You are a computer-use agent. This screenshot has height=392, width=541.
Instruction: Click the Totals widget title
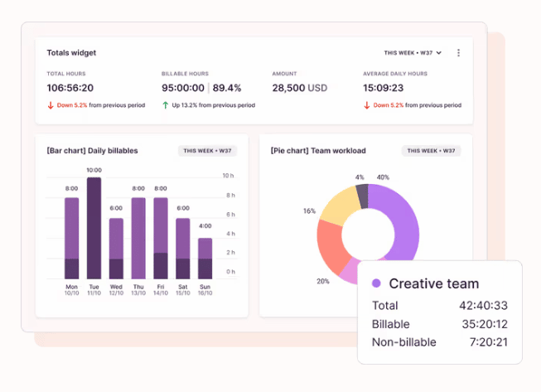point(71,53)
